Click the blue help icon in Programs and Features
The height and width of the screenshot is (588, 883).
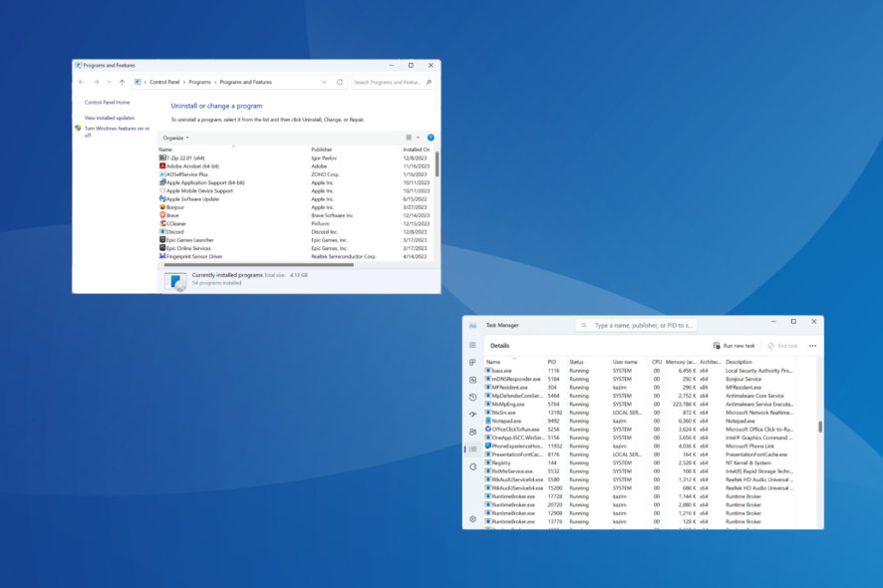click(x=431, y=138)
